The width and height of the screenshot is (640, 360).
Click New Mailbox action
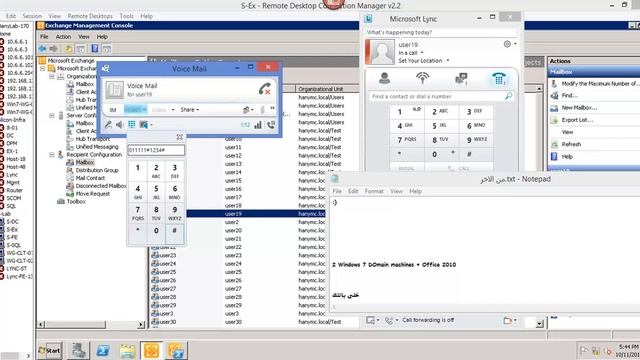(579, 108)
